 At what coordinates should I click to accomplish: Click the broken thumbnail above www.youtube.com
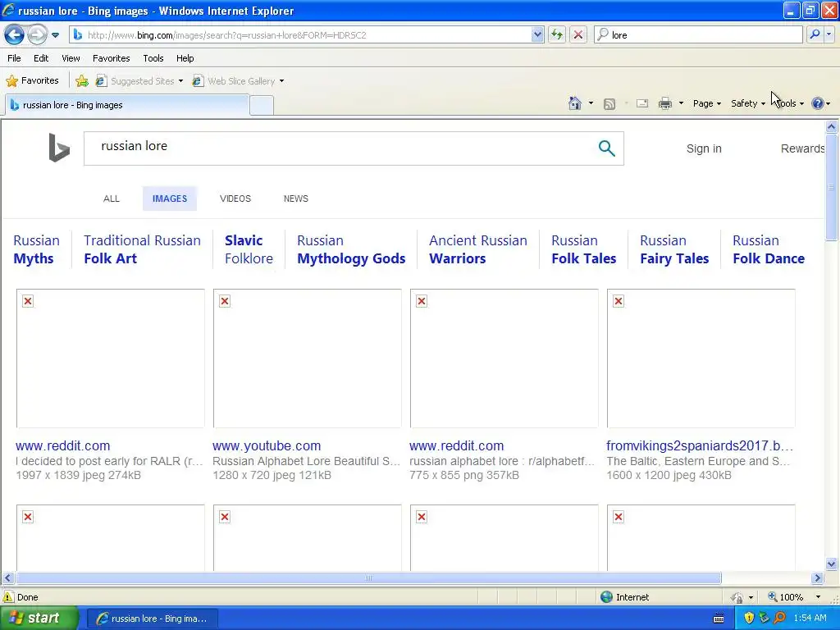pos(307,358)
